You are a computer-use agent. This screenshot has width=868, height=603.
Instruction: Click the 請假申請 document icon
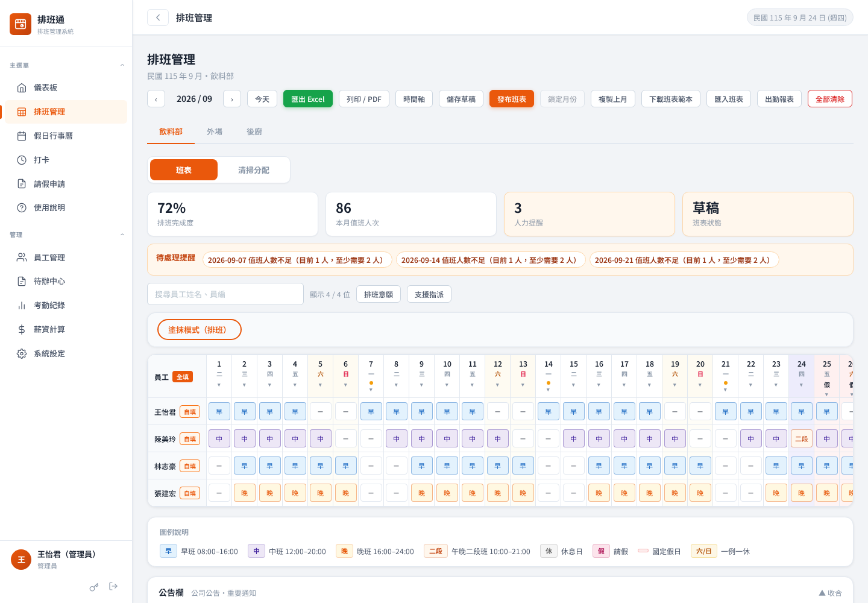[x=22, y=184]
